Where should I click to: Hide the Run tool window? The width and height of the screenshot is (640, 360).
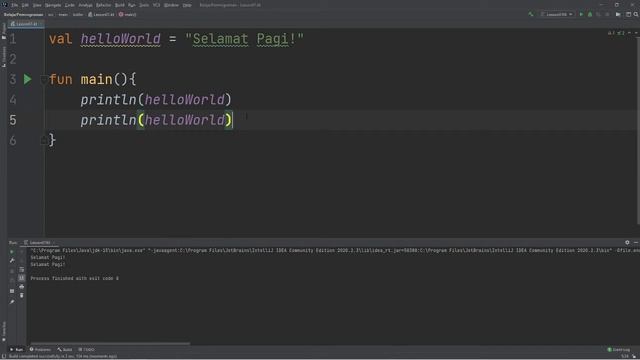click(636, 242)
